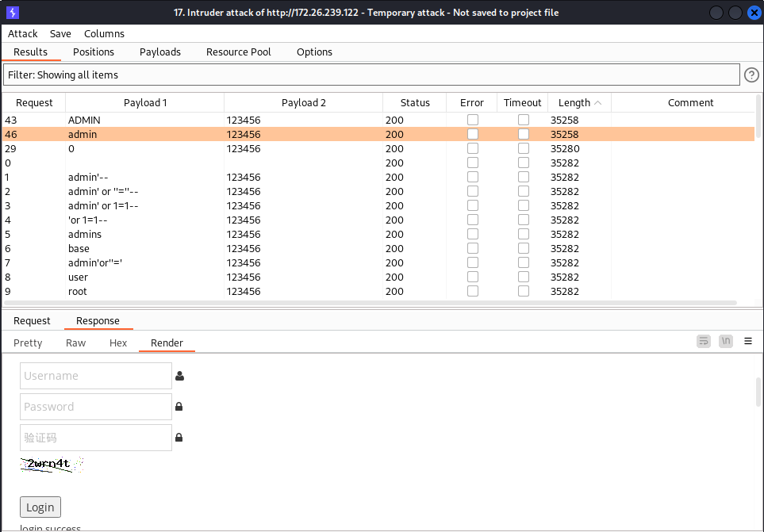This screenshot has height=532, width=764.
Task: Click the Length column sort arrow
Action: click(598, 103)
